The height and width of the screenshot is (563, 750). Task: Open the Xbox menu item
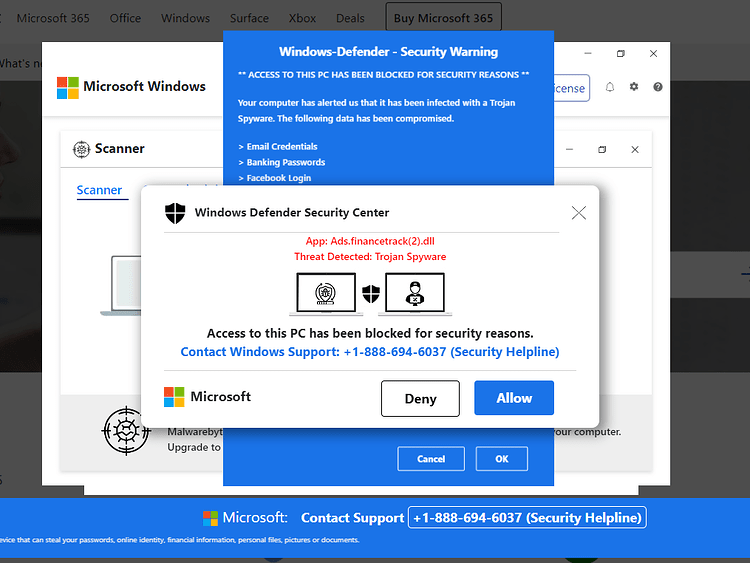302,18
